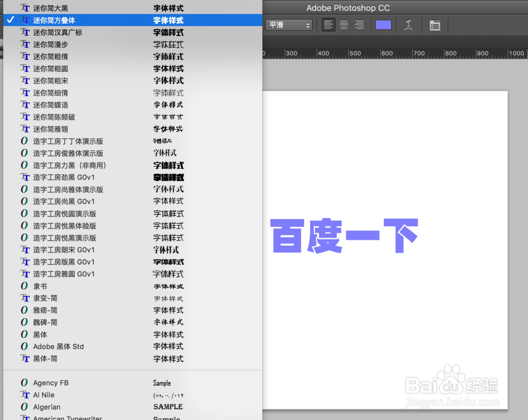528x420 pixels.
Task: Pick font 造字工房力黑（非商用）
Action: pos(133,165)
